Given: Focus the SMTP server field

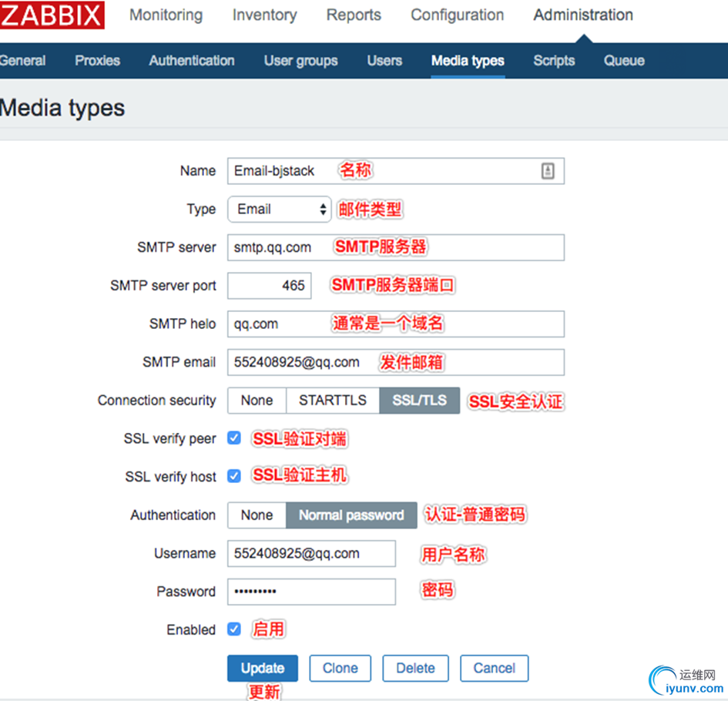Looking at the screenshot, I should (395, 247).
